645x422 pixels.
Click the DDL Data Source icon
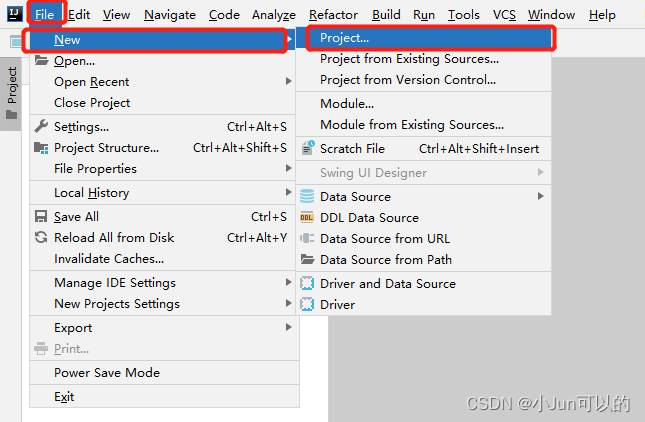[307, 218]
